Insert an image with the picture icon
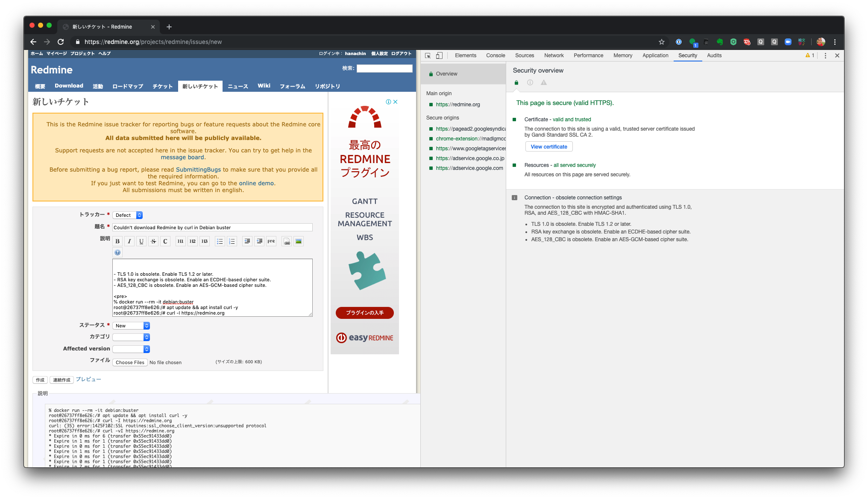 (299, 241)
